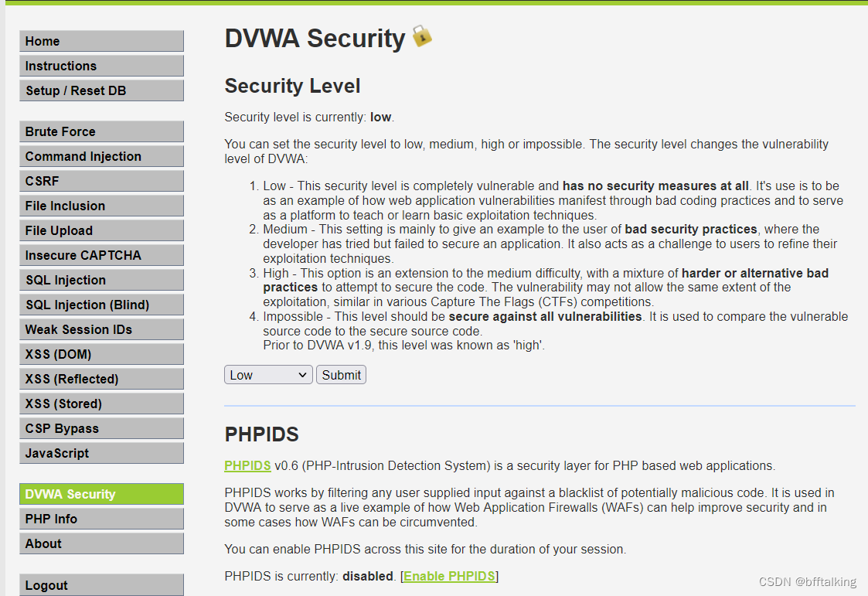The height and width of the screenshot is (596, 868).
Task: Click Logout in the sidebar
Action: pos(101,585)
